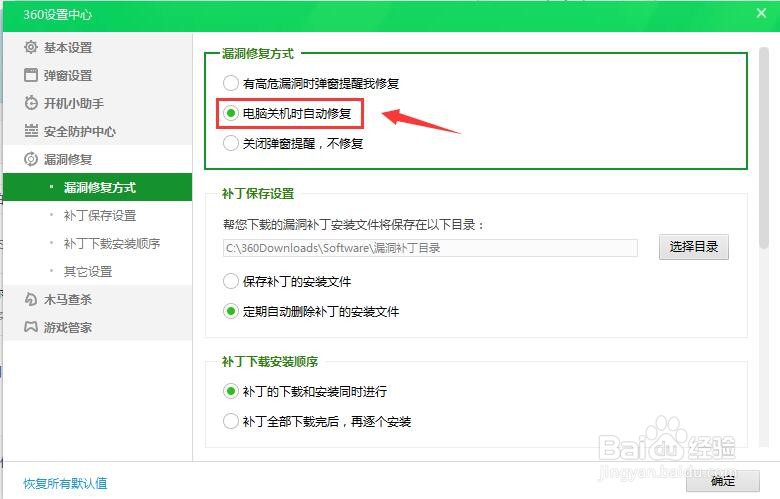Open 游戏管家 settings section
Image resolution: width=780 pixels, height=499 pixels.
[x=98, y=327]
